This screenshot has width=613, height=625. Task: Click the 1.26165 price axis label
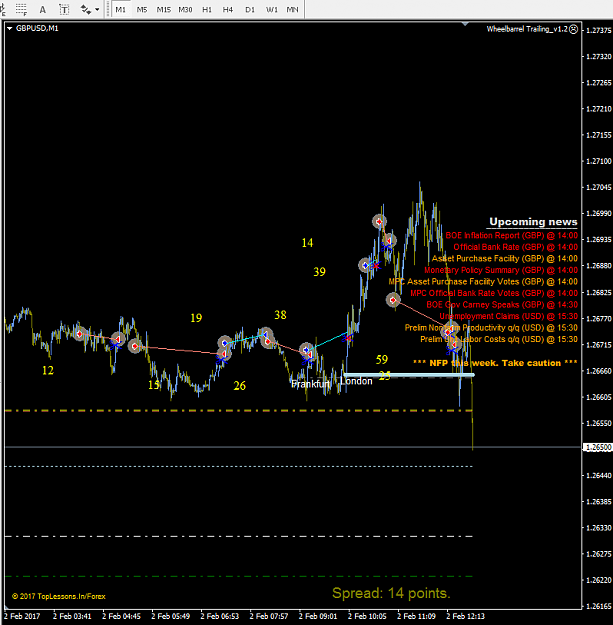point(598,606)
